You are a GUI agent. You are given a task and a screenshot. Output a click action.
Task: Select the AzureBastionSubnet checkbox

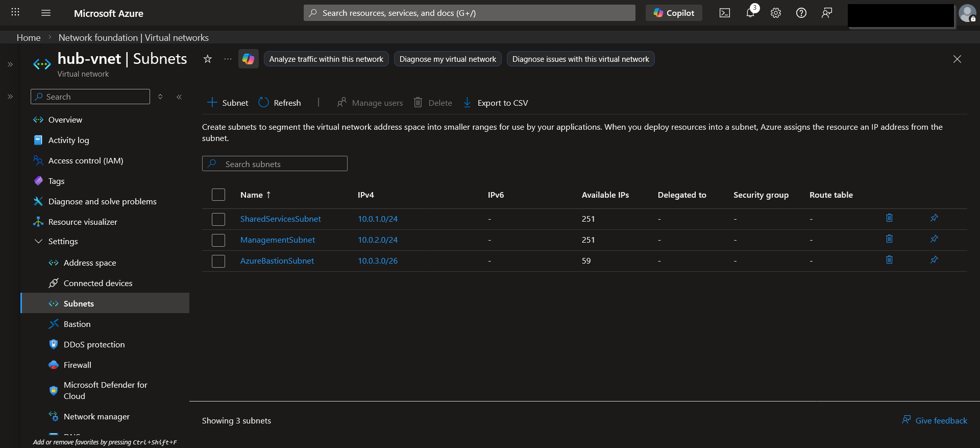pos(218,261)
